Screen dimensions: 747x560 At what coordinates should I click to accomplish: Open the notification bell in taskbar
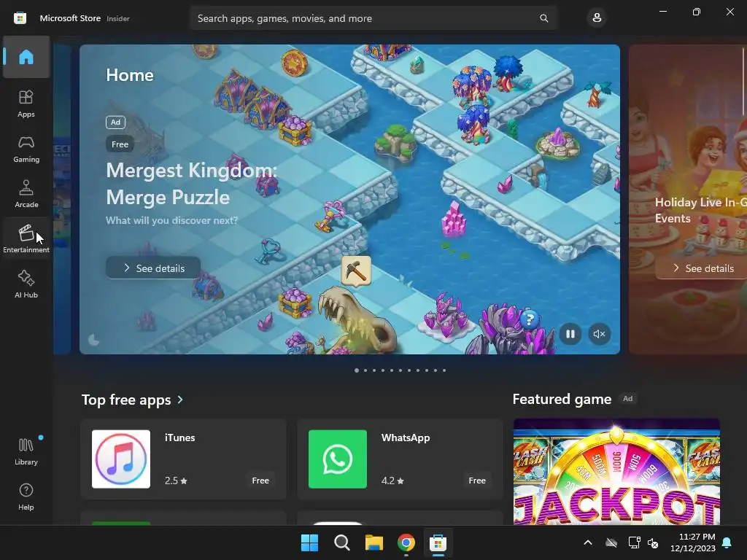[727, 542]
